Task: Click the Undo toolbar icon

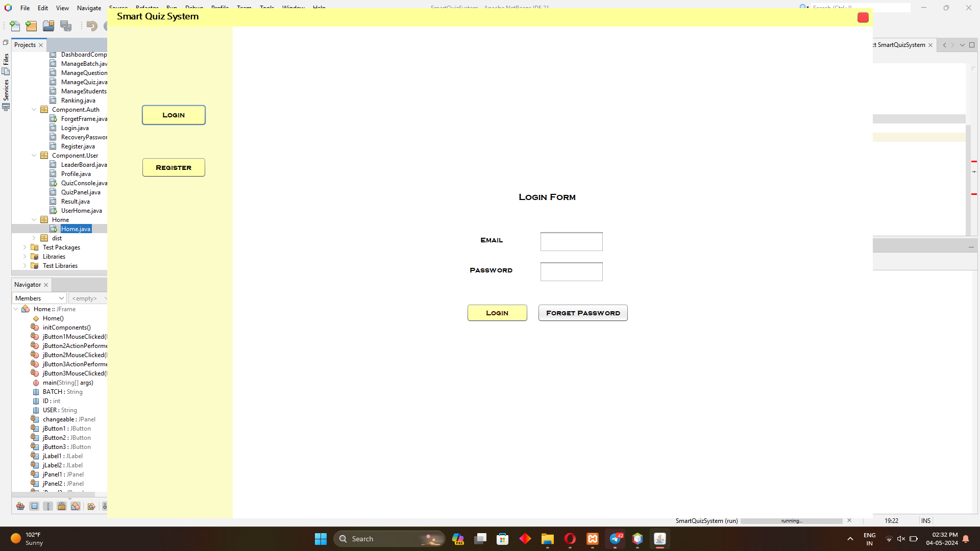Action: (92, 26)
